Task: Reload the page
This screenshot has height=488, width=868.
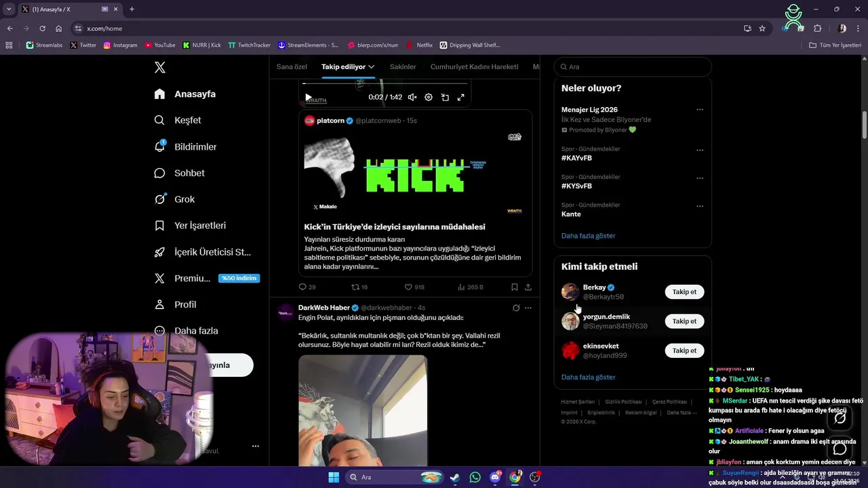Action: 42,28
